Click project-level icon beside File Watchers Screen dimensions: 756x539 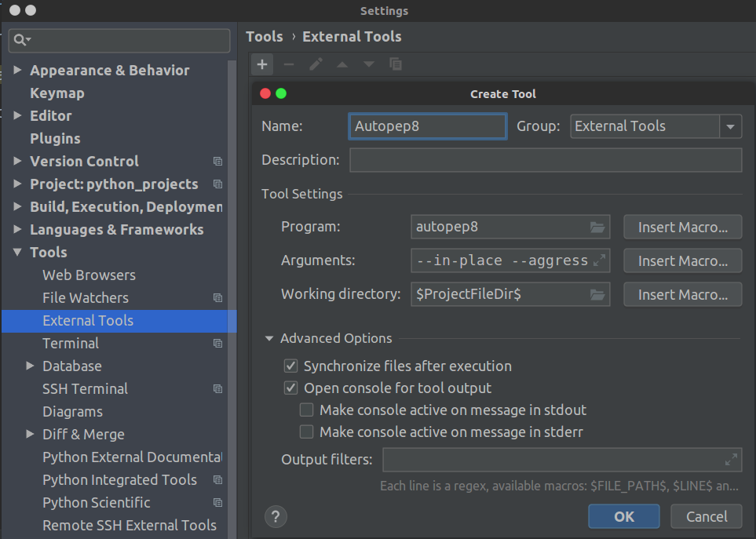pyautogui.click(x=218, y=297)
